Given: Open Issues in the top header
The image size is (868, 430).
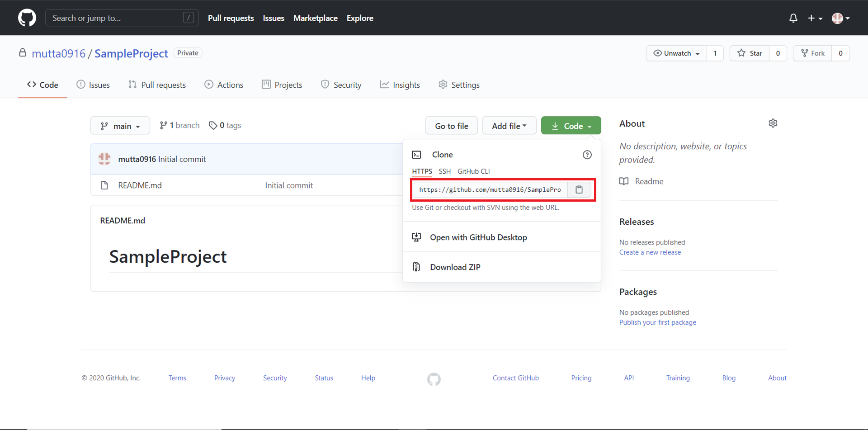Looking at the screenshot, I should pos(274,18).
